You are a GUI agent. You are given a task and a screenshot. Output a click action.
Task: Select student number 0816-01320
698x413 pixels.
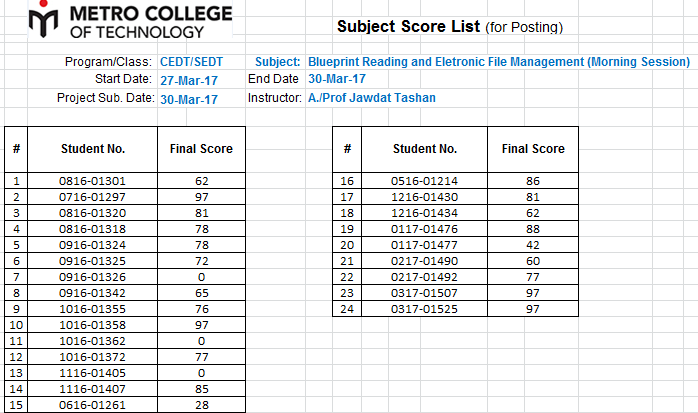[93, 213]
